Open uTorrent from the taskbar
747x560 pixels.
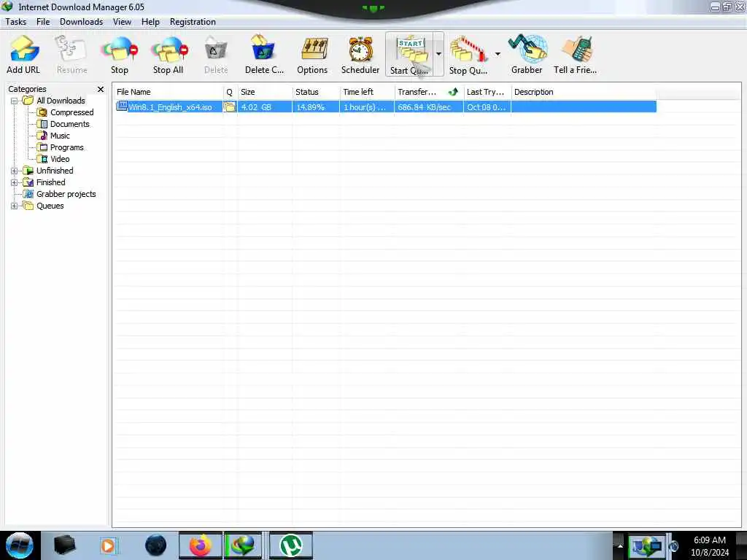tap(290, 545)
